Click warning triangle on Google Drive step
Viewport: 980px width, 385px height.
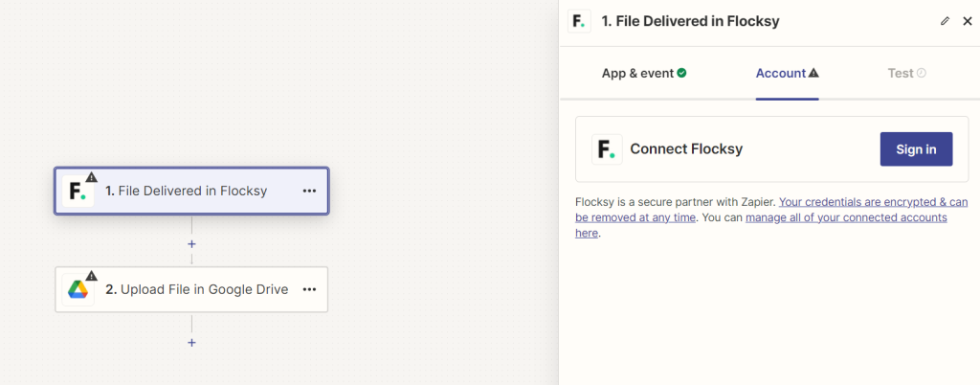click(92, 276)
